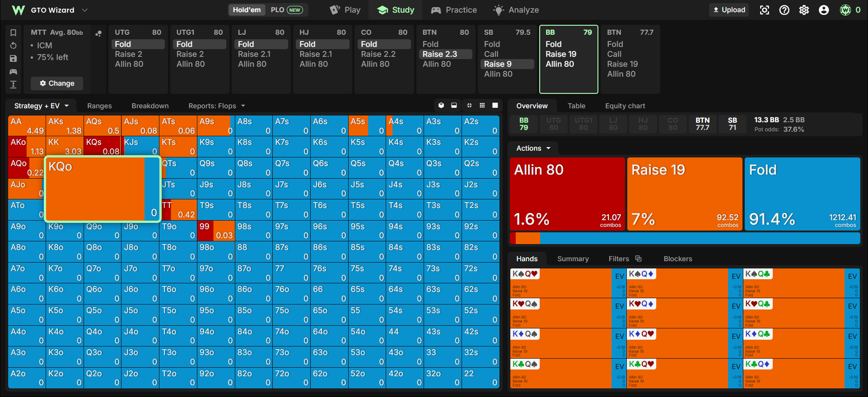Select the AA cell in the hand matrix
The width and height of the screenshot is (868, 397).
coord(27,126)
